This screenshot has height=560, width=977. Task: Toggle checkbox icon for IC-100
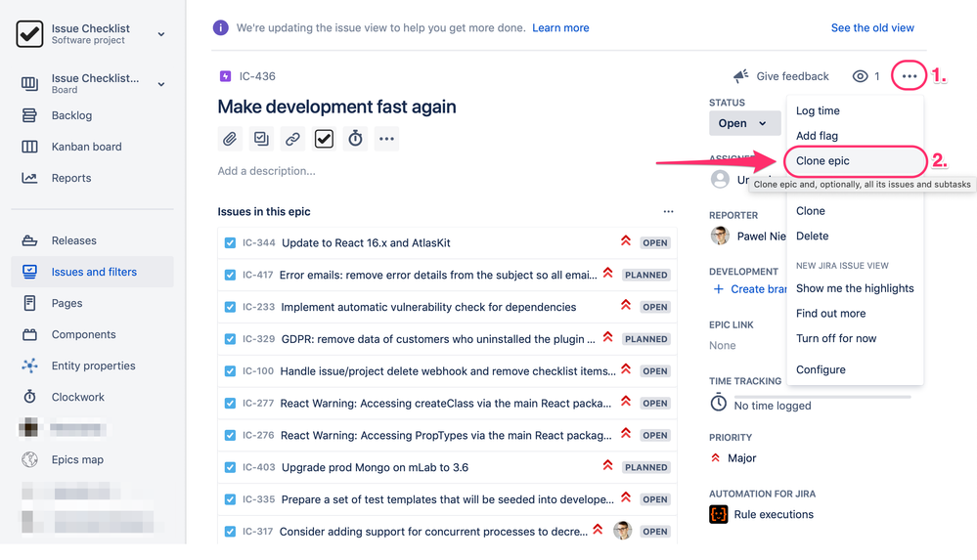tap(230, 371)
